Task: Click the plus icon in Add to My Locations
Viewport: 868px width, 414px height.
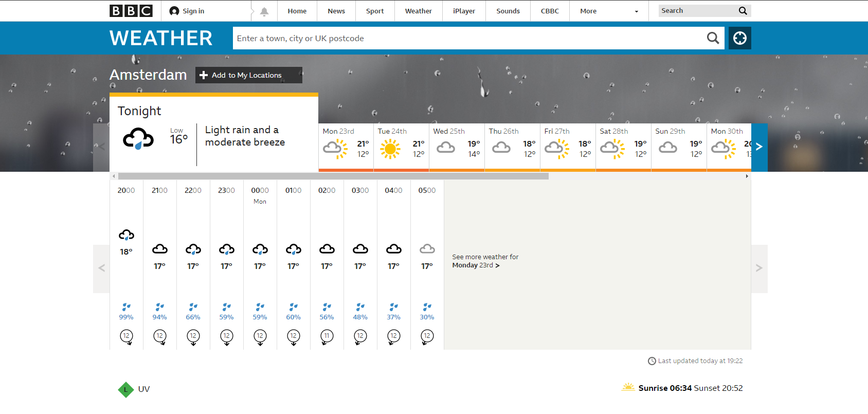Action: (204, 75)
